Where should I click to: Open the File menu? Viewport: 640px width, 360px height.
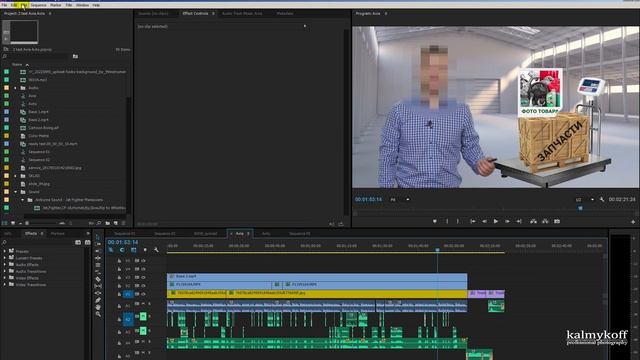4,5
